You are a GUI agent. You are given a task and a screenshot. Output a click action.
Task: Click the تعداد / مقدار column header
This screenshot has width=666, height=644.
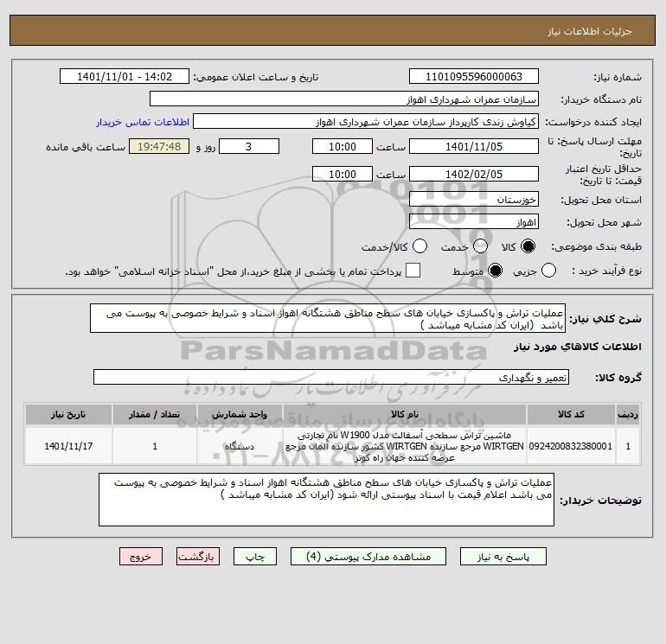155,414
